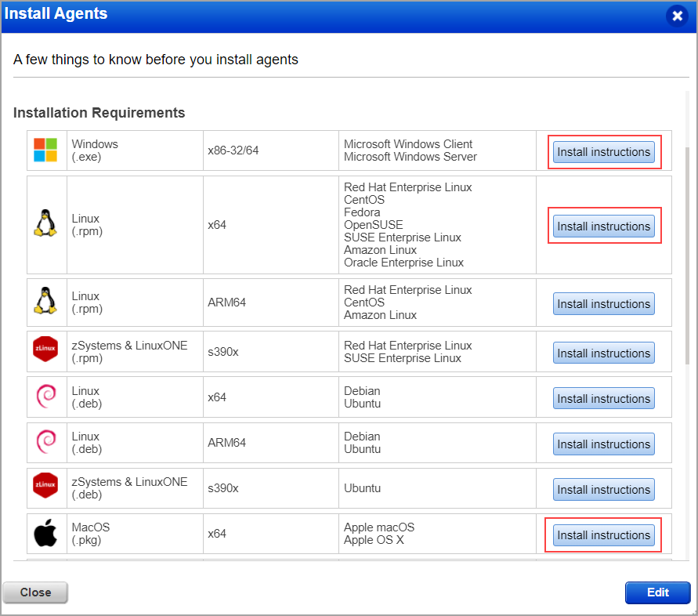
Task: Open install instructions for zSystems s390x rpm
Action: (x=603, y=353)
